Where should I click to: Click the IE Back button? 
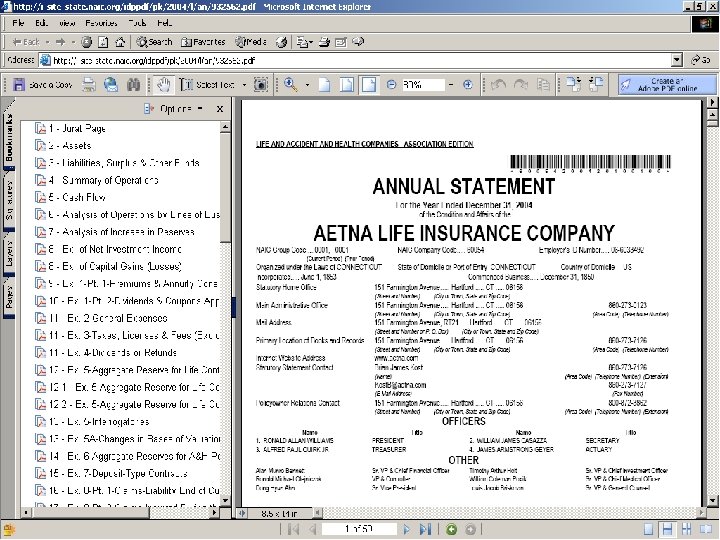coord(26,42)
